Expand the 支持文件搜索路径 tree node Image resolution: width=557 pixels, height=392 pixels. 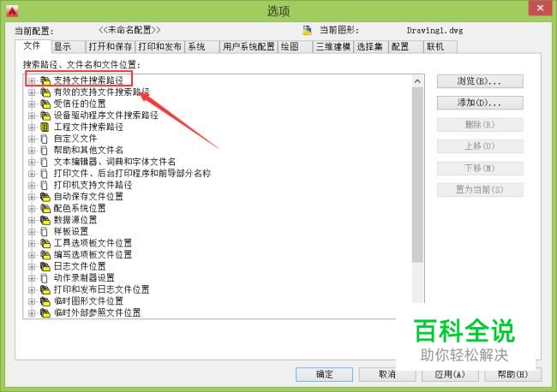[x=32, y=81]
